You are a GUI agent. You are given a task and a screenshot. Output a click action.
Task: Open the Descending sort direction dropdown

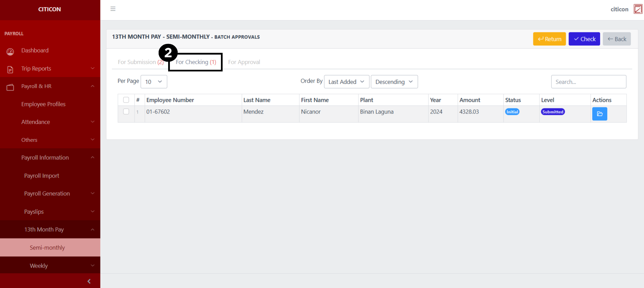[x=394, y=82]
